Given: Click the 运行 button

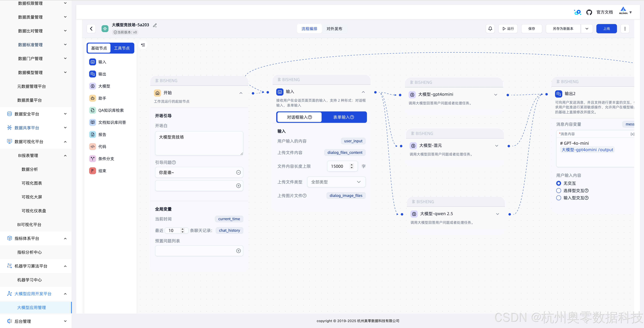Looking at the screenshot, I should click(508, 29).
